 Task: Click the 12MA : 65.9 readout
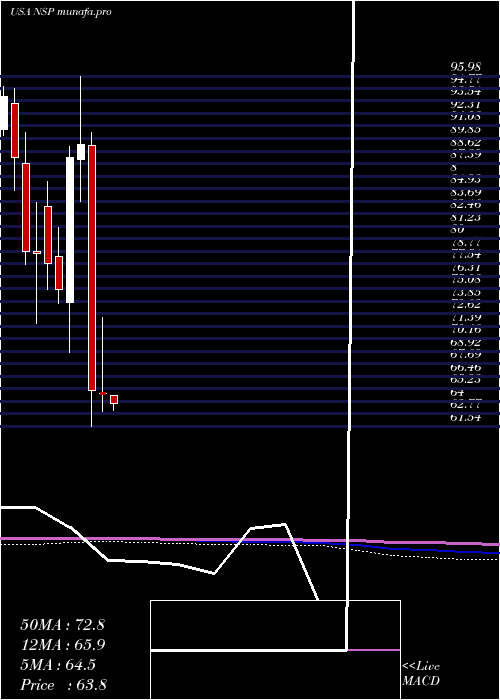click(x=62, y=645)
